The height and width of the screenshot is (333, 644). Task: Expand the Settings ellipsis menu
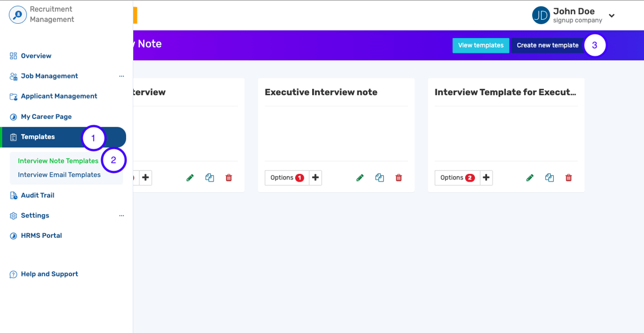click(121, 216)
